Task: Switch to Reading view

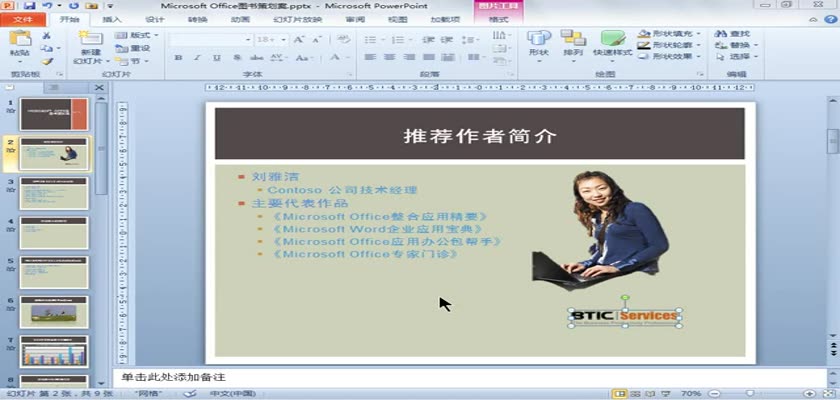Action: [x=650, y=394]
